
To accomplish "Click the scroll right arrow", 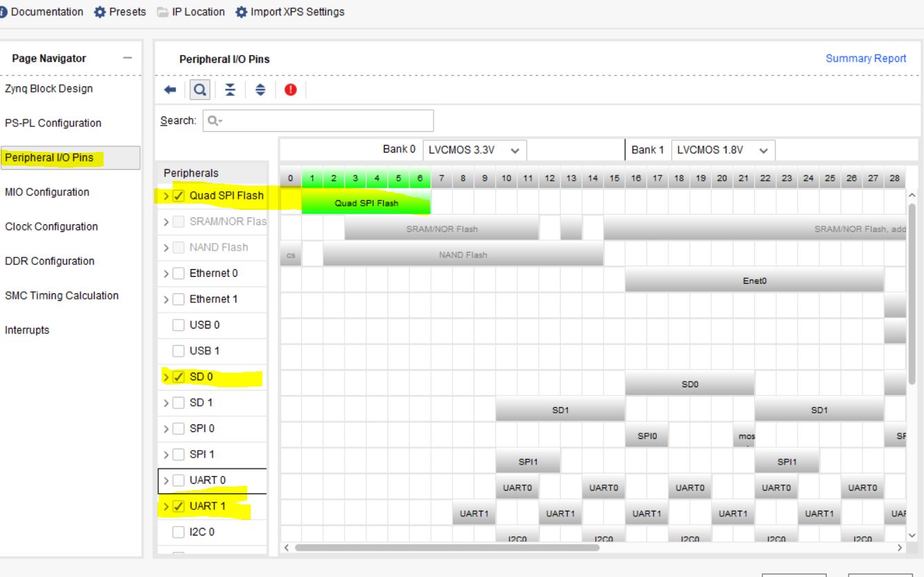I will (899, 547).
